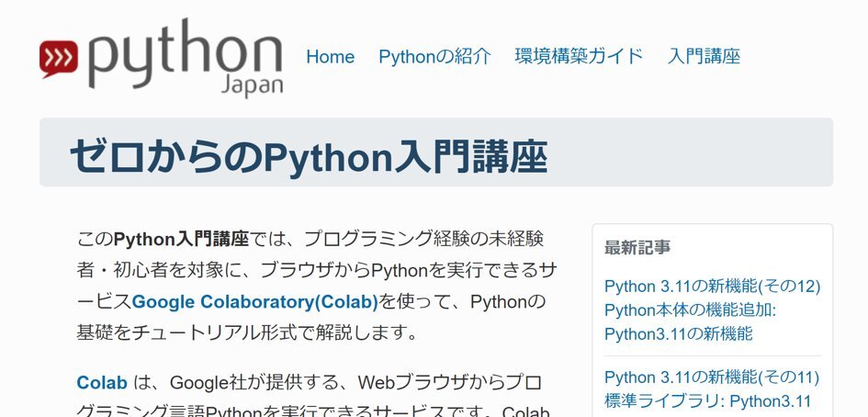Open 入門講座 from the top navigation
Viewport: 868px width, 417px height.
[704, 57]
